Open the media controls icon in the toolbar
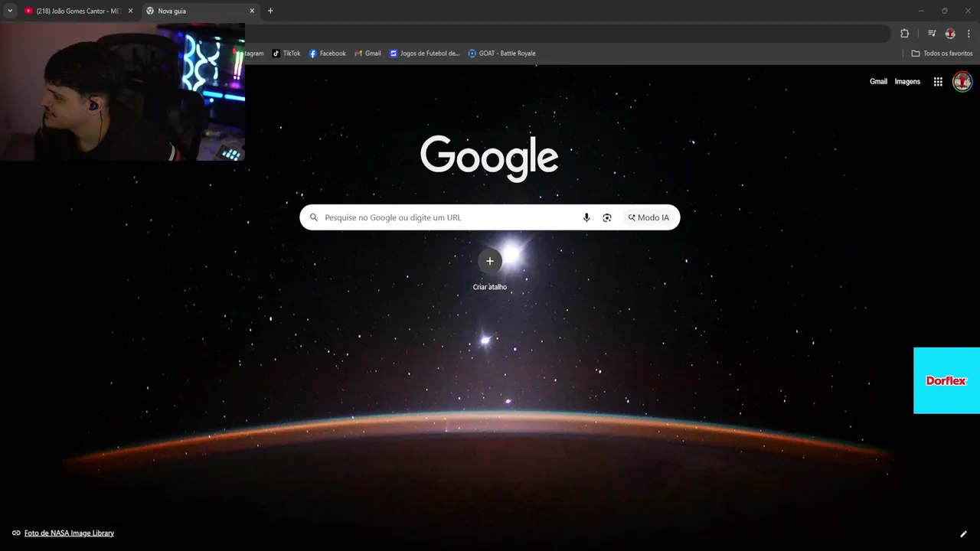This screenshot has width=980, height=551. [932, 34]
